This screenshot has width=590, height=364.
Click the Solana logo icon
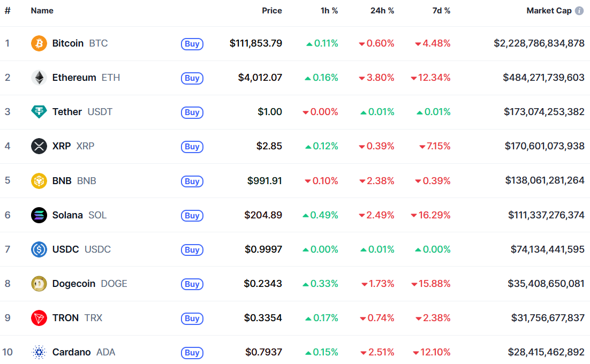coord(39,215)
